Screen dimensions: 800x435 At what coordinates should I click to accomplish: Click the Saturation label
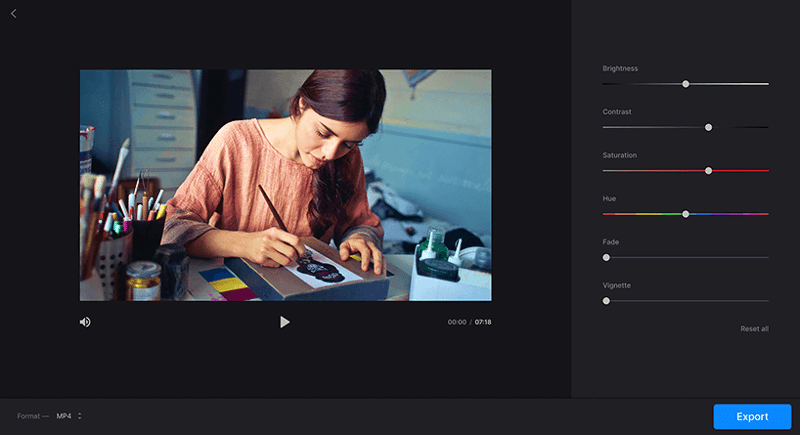[x=619, y=155]
